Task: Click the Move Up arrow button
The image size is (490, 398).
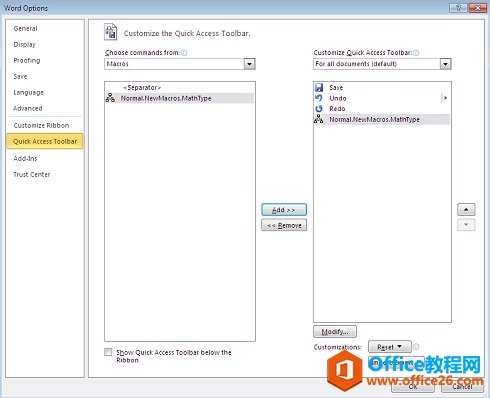Action: click(x=466, y=210)
